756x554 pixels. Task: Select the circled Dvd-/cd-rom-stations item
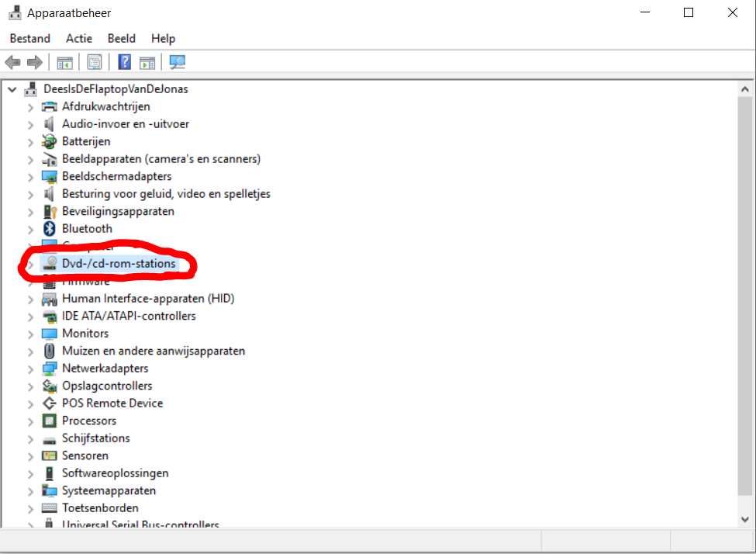tap(117, 263)
